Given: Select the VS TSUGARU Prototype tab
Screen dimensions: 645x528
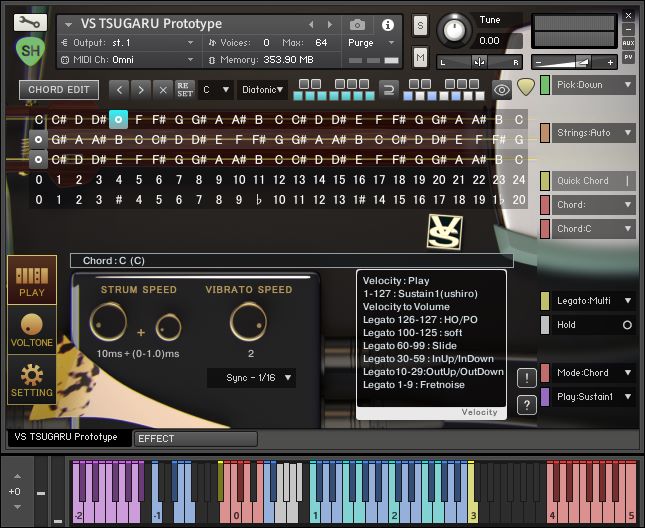Looking at the screenshot, I should (66, 437).
